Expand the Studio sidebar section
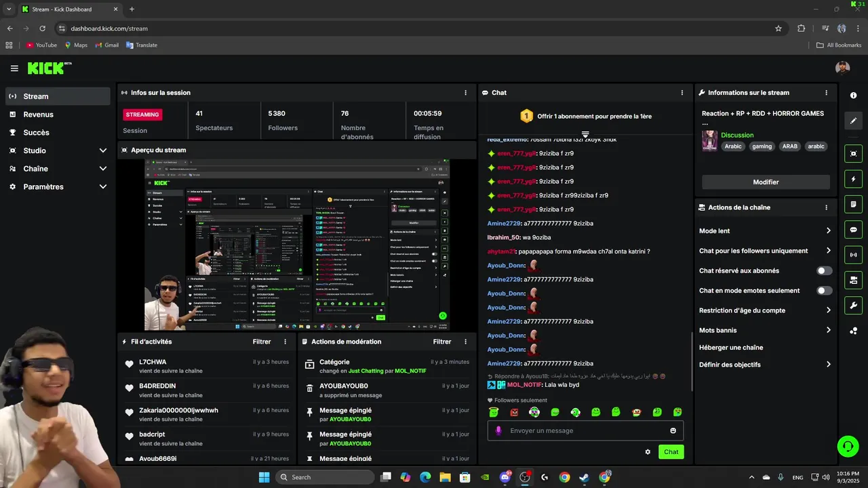Viewport: 868px width, 488px height. pos(103,150)
